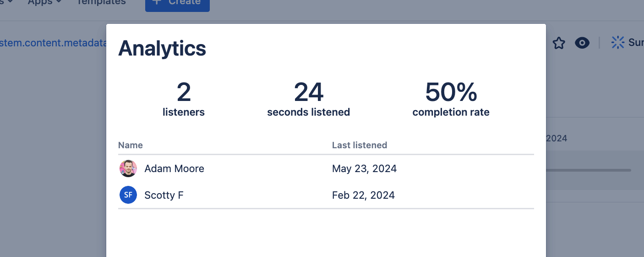Toggle the watch eye icon
Image resolution: width=644 pixels, height=257 pixels.
click(x=582, y=43)
